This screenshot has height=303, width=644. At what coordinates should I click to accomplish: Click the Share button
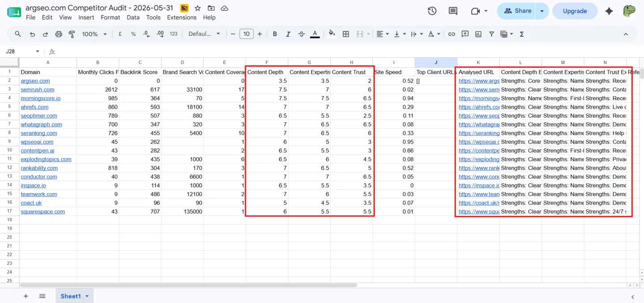click(x=516, y=11)
